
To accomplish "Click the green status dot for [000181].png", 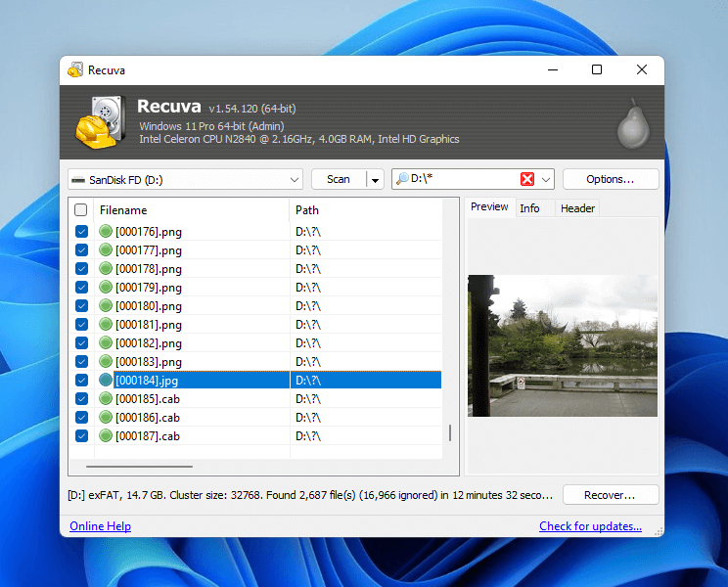I will pos(106,324).
